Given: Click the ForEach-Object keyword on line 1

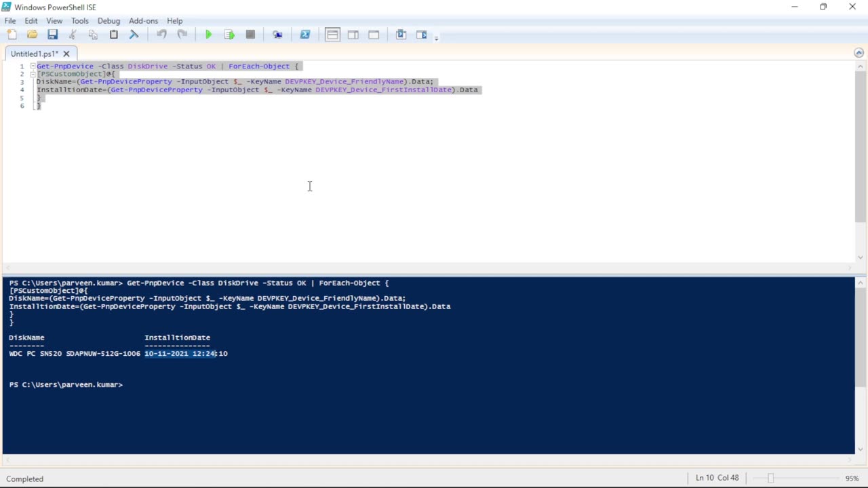Looking at the screenshot, I should pos(259,66).
